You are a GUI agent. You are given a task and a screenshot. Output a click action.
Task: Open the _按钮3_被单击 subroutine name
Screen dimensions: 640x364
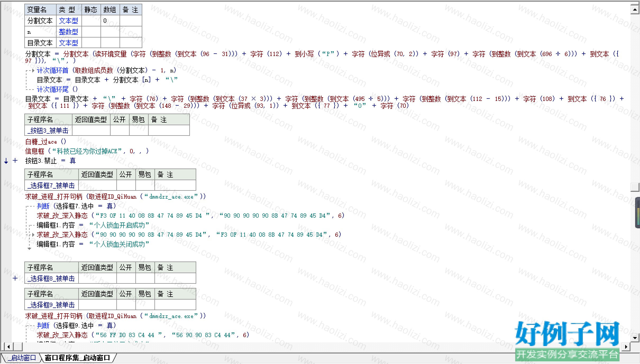(x=48, y=130)
